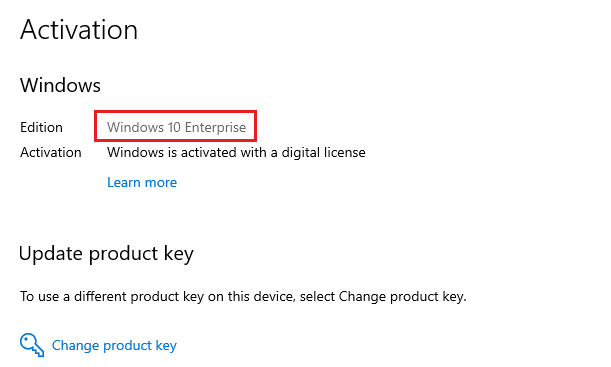This screenshot has height=367, width=611.
Task: Select the Edition field label
Action: 41,127
